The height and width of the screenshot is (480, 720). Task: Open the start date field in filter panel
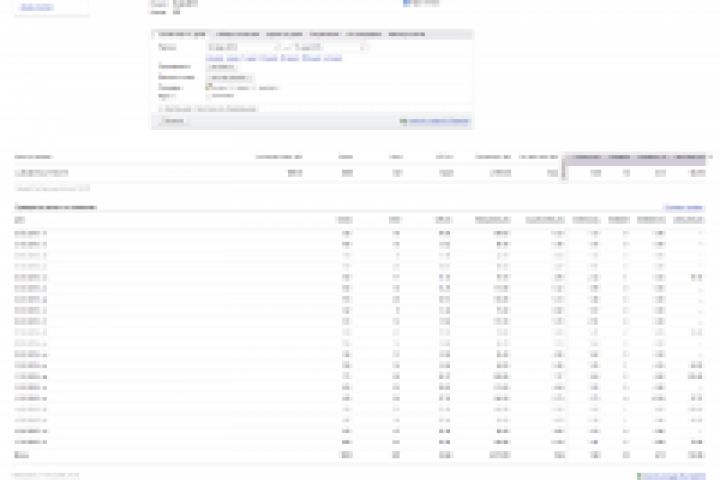[243, 47]
